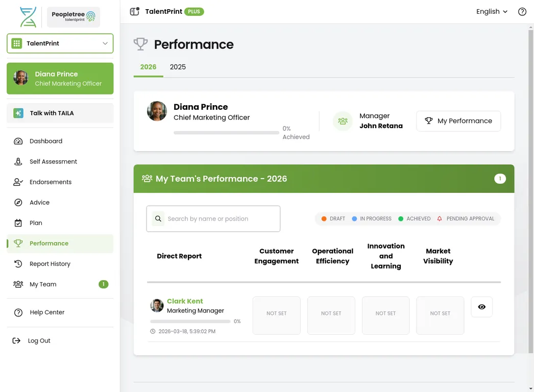Open Dashboard from sidebar

(x=60, y=141)
